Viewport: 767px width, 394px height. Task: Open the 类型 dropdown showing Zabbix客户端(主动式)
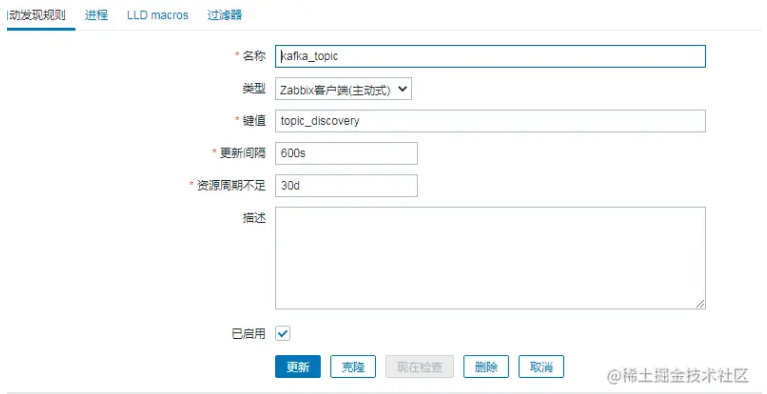tap(343, 89)
